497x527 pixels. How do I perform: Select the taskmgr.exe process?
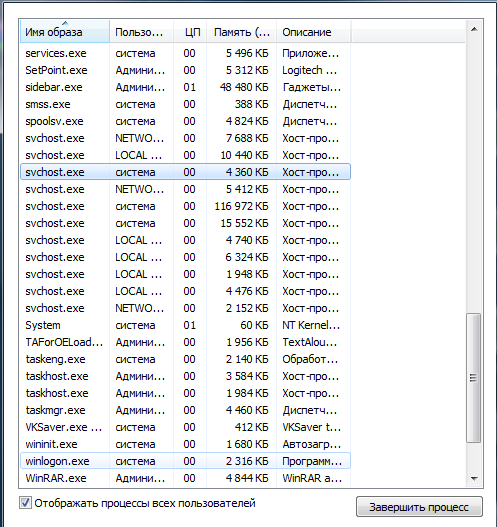(185, 410)
